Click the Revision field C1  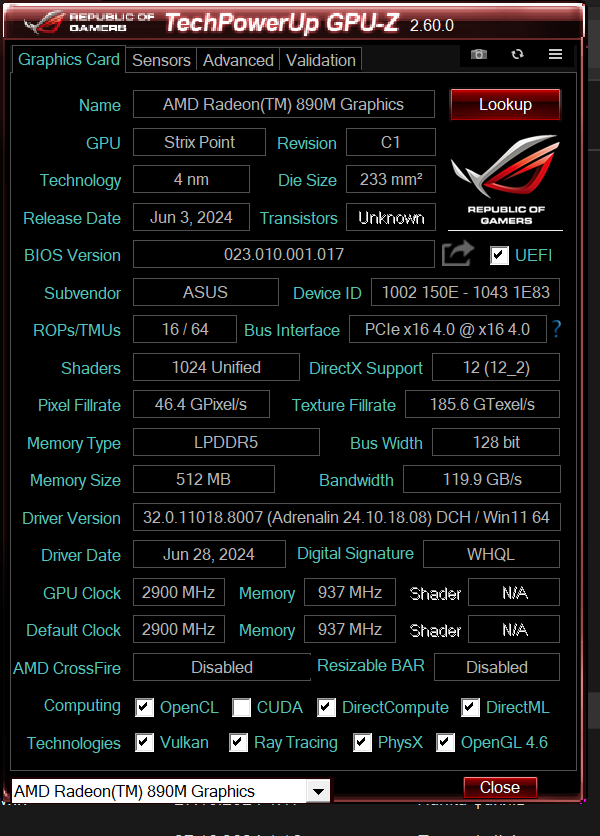point(391,142)
